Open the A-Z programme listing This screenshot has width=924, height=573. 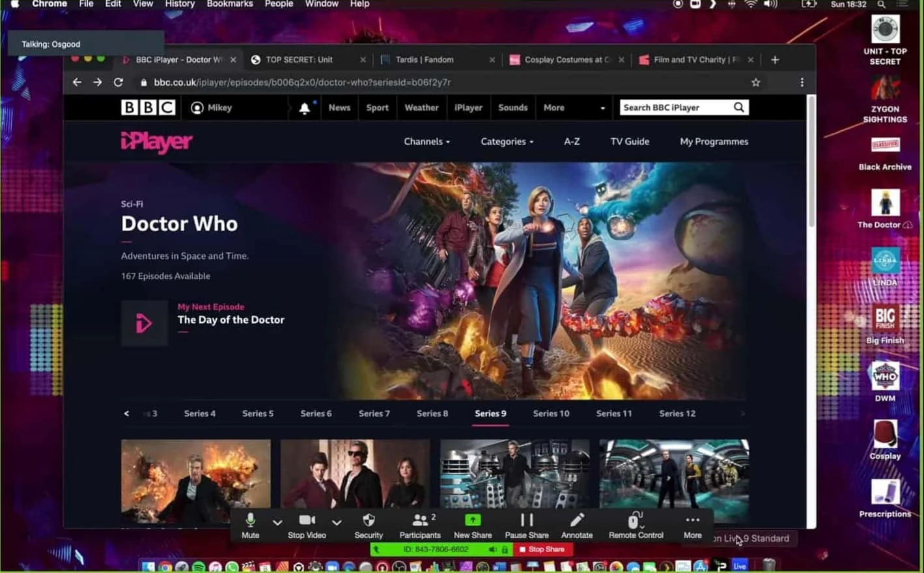point(572,142)
